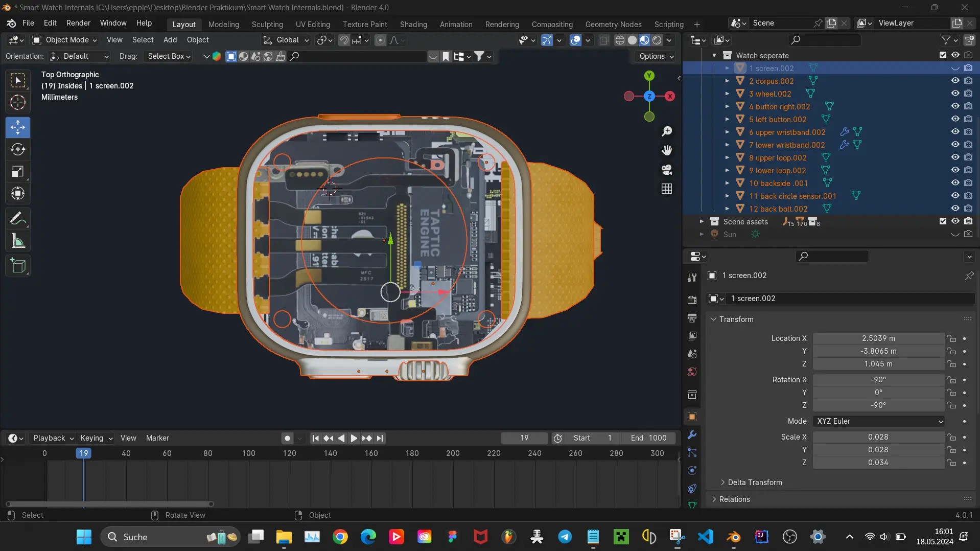Select the Select Box tool icon
Image resolution: width=980 pixels, height=551 pixels.
[x=18, y=80]
